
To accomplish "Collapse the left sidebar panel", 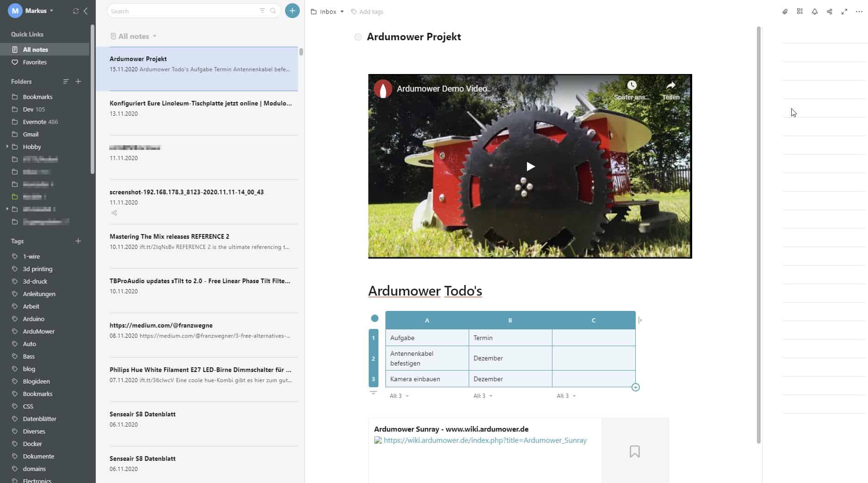I will pyautogui.click(x=86, y=11).
